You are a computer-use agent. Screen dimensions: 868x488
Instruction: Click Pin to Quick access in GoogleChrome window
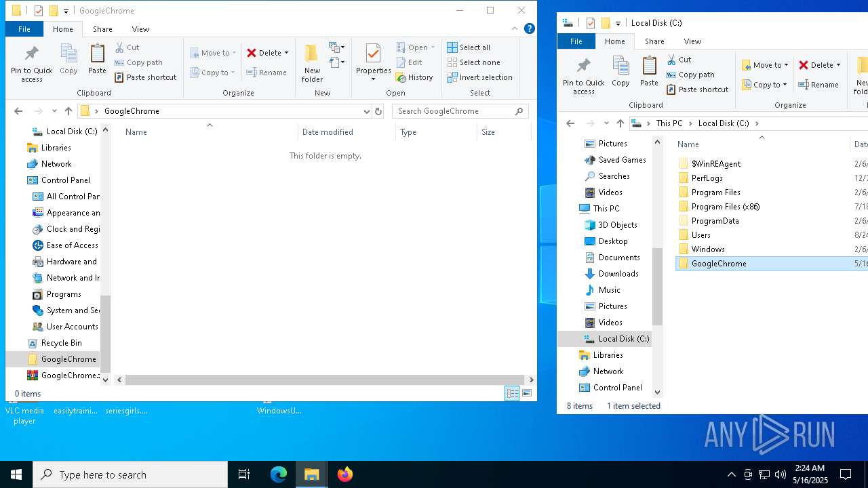31,64
